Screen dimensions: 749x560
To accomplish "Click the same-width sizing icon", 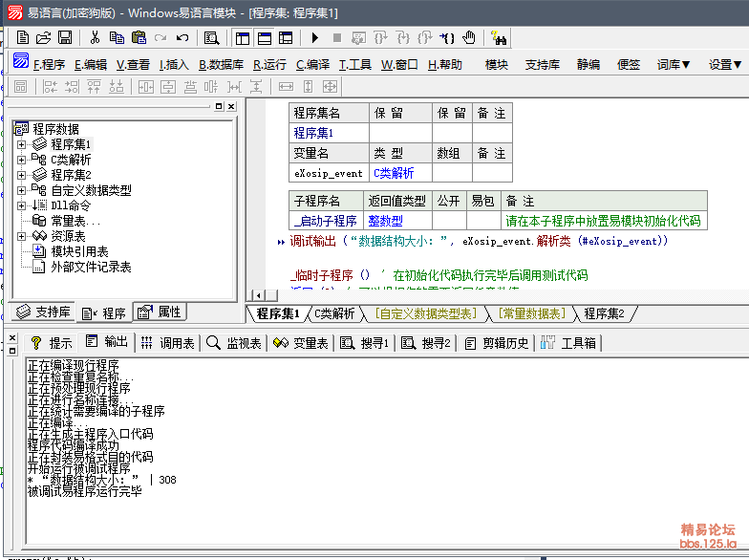I will pyautogui.click(x=286, y=86).
